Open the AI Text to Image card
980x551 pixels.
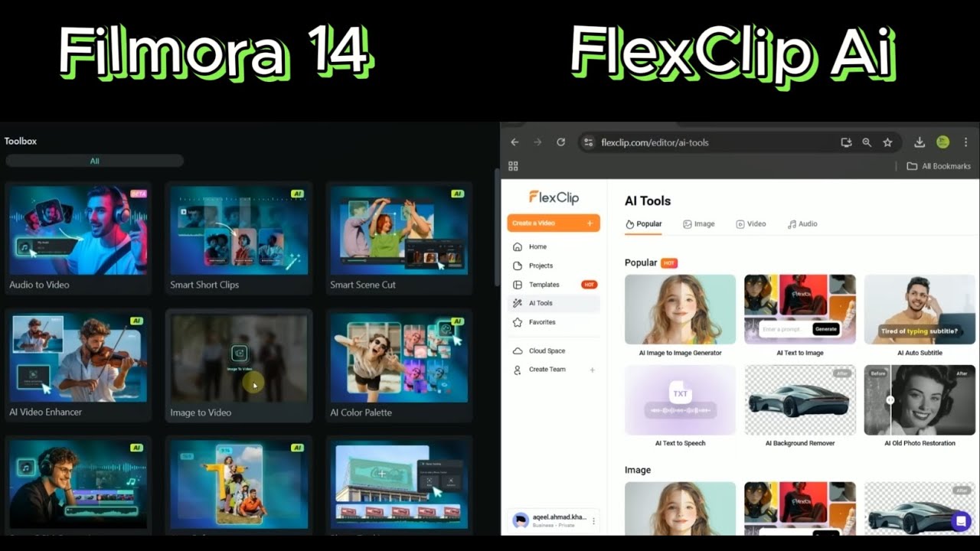click(800, 315)
